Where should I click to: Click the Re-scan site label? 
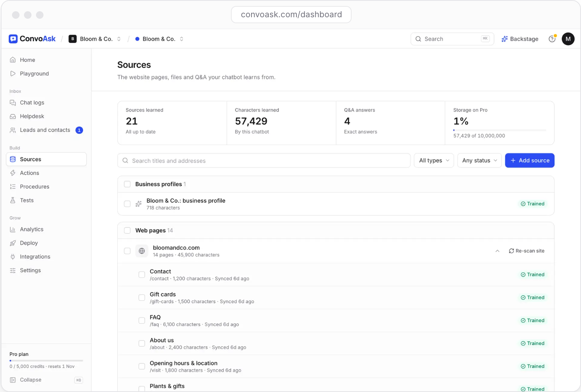[x=530, y=251]
